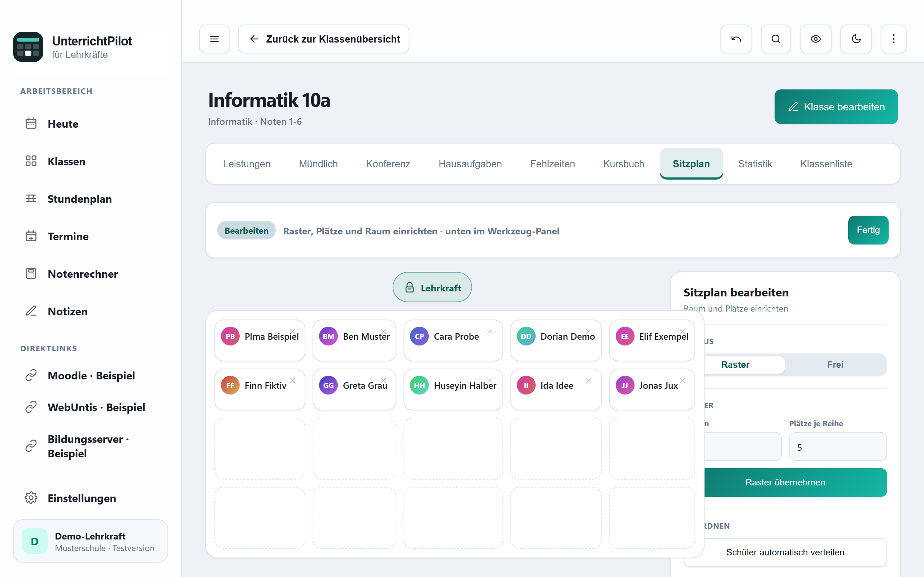This screenshot has height=577, width=924.
Task: Click the Fertig button
Action: click(x=868, y=230)
